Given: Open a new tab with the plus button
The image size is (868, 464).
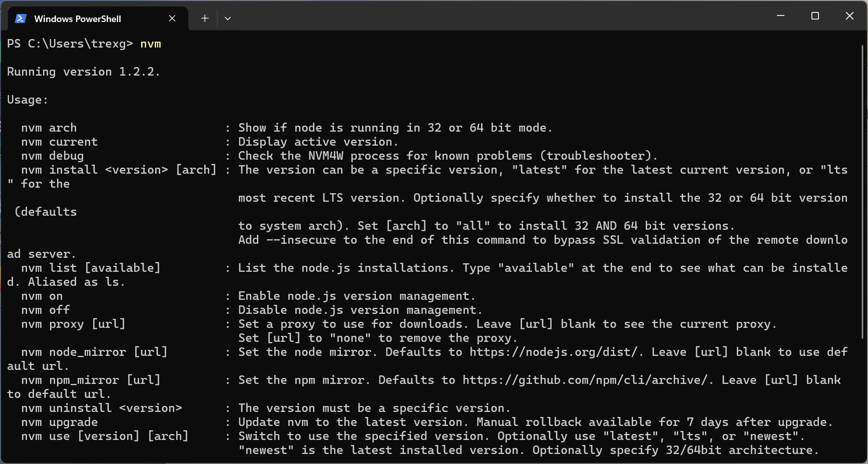Looking at the screenshot, I should [205, 19].
